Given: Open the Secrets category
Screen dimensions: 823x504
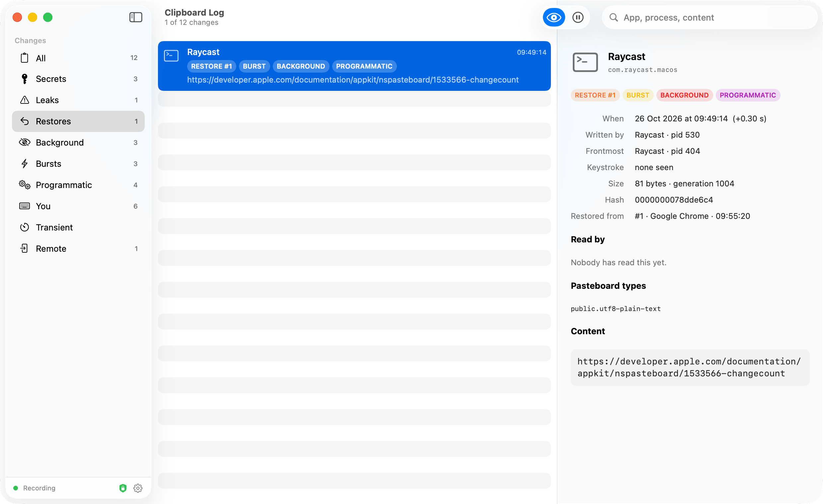Looking at the screenshot, I should pos(78,79).
